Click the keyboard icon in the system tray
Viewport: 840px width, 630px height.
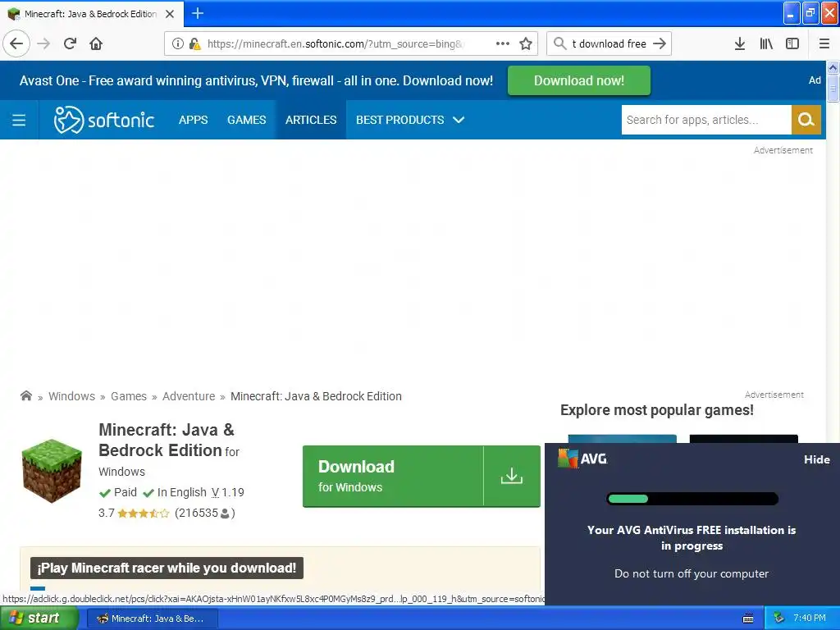[748, 619]
